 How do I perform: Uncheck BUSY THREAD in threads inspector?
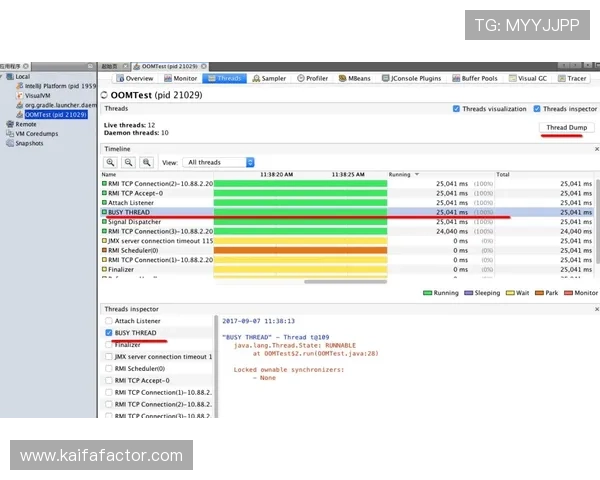click(109, 333)
